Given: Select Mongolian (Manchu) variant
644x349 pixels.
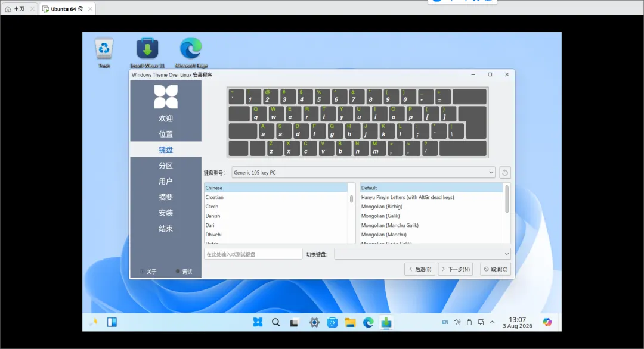Looking at the screenshot, I should pos(431,235).
